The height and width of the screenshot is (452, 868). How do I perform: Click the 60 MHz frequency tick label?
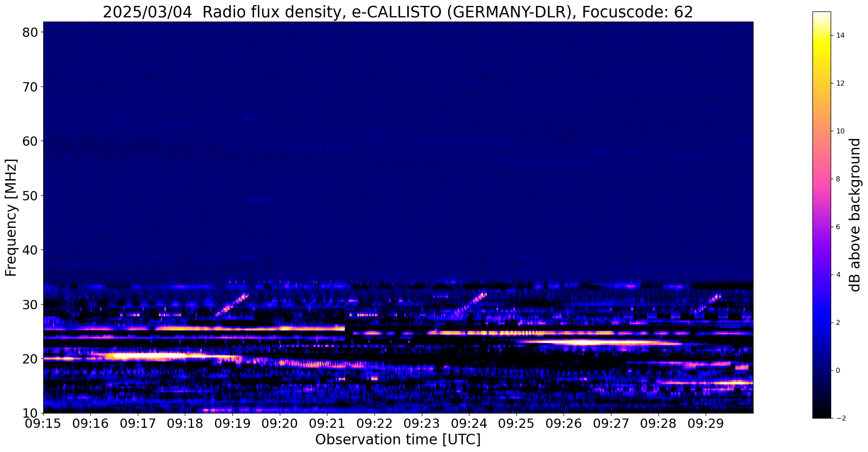[30, 141]
